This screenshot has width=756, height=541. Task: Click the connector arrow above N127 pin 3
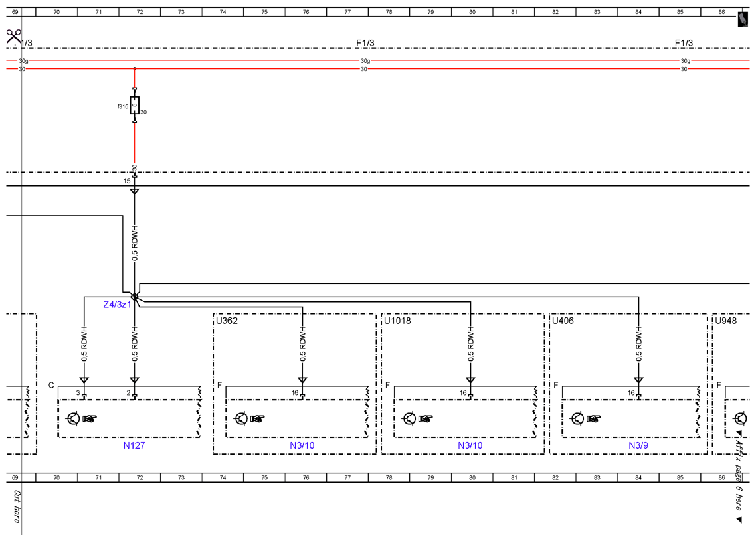(84, 380)
